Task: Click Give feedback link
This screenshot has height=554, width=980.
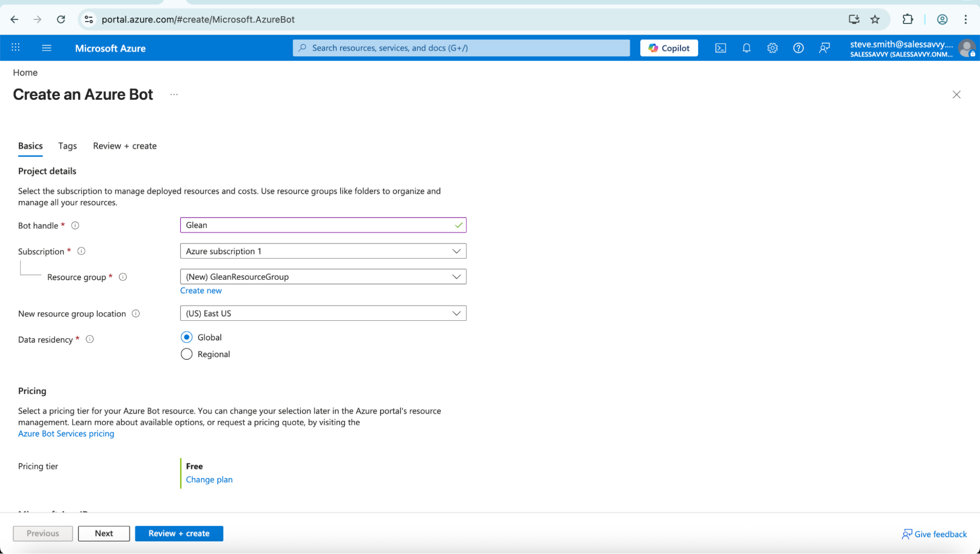Action: tap(934, 534)
